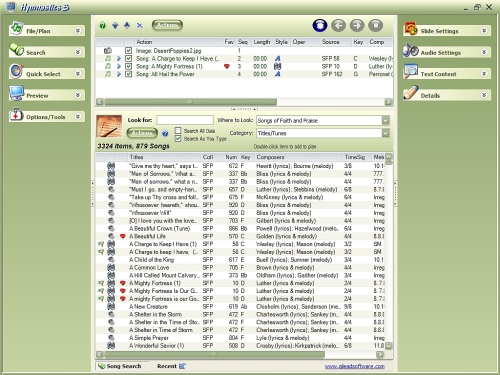
Task: Click the Preview monitor icon
Action: click(x=16, y=93)
